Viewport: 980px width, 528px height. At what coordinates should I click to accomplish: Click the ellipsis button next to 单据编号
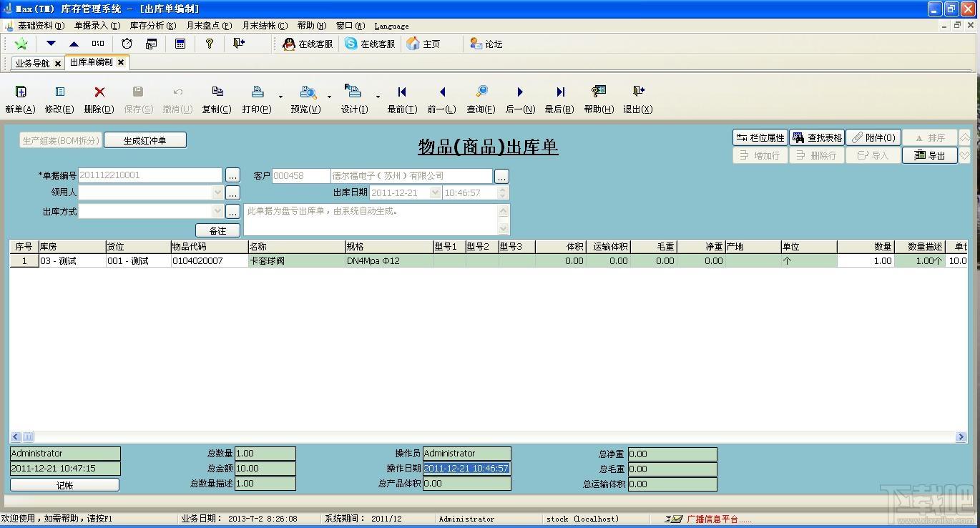click(232, 175)
